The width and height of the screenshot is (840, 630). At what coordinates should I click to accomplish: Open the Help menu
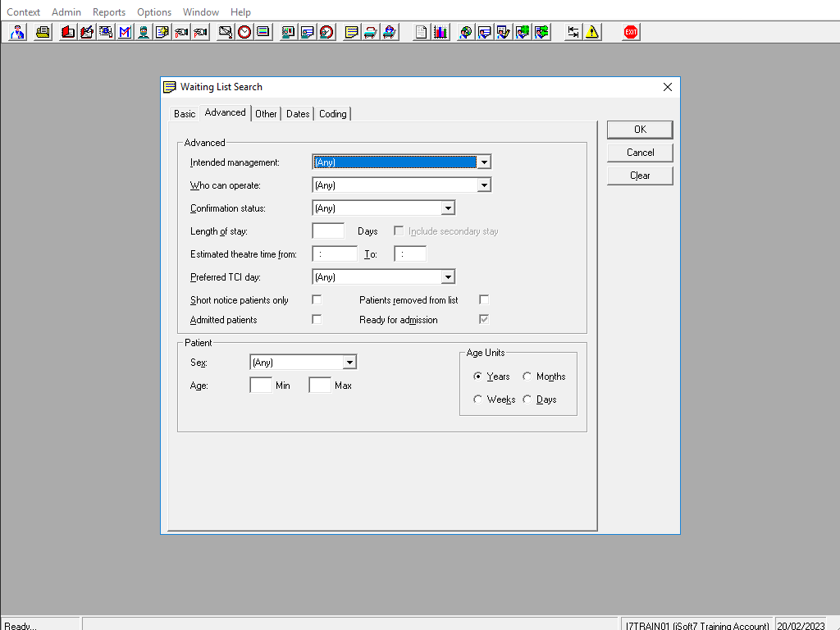click(240, 11)
